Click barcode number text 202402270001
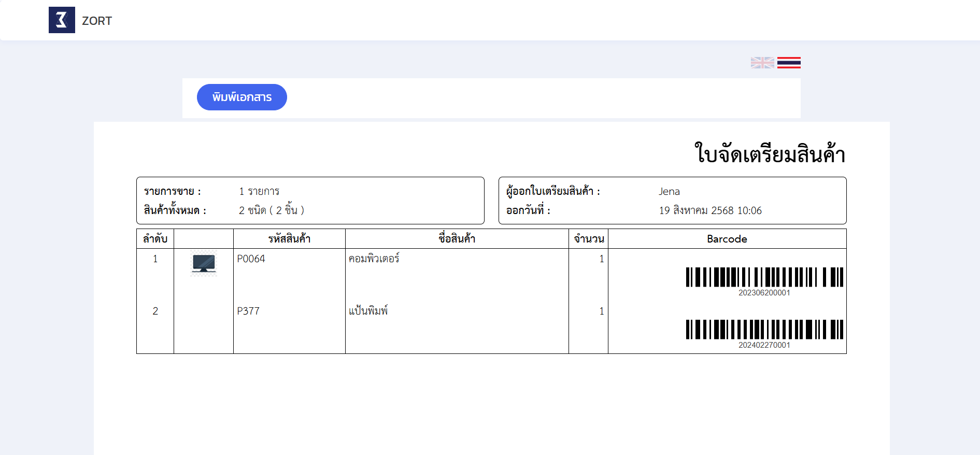The width and height of the screenshot is (980, 455). 764,345
